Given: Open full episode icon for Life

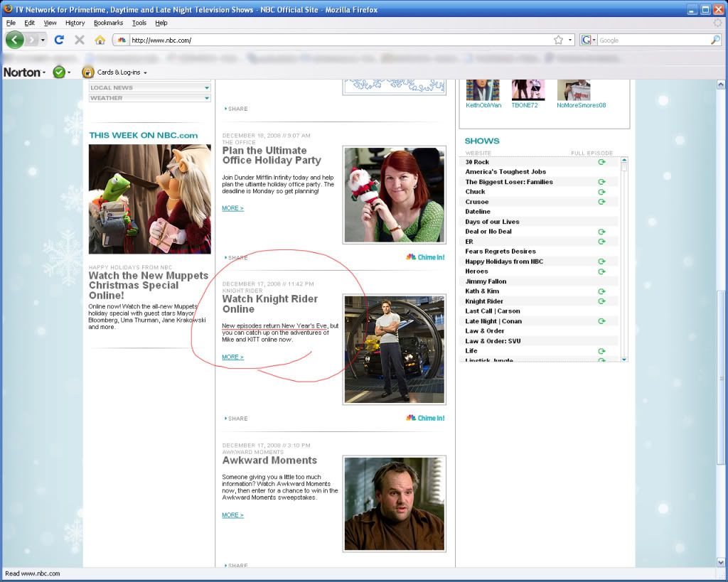Looking at the screenshot, I should click(601, 351).
